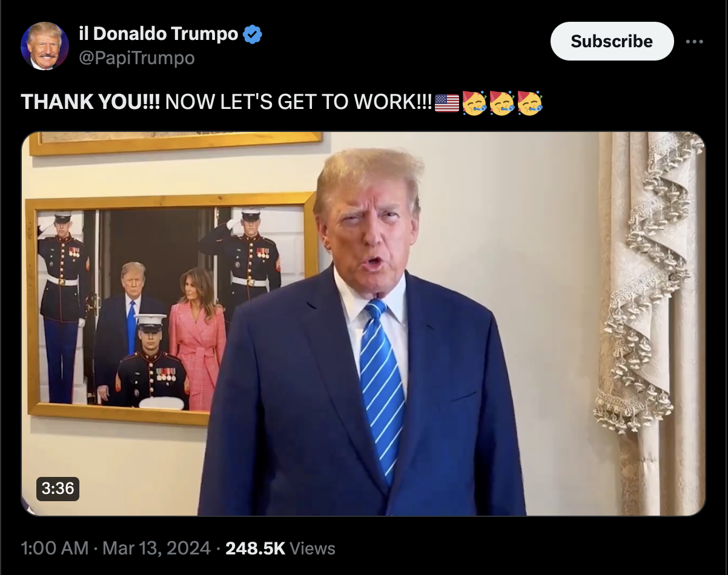Play the embedded video
728x575 pixels.
coord(363,324)
